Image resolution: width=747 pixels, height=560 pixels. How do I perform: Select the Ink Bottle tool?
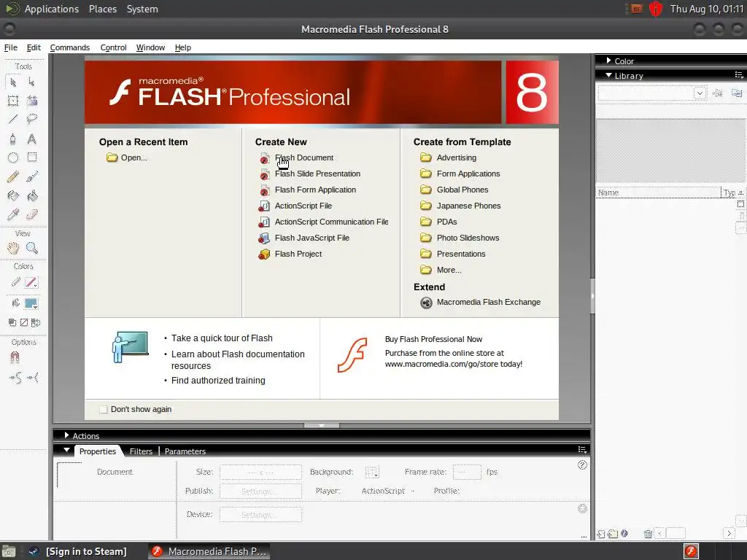click(13, 195)
